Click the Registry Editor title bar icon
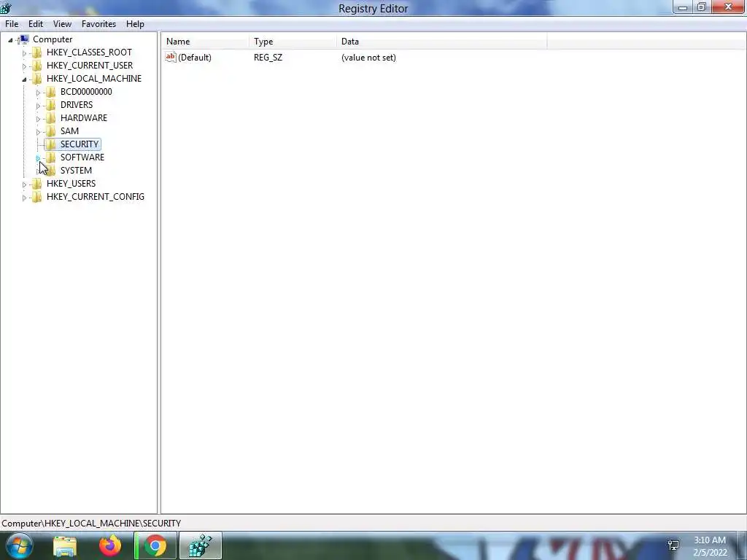Viewport: 747px width, 560px height. [x=6, y=7]
